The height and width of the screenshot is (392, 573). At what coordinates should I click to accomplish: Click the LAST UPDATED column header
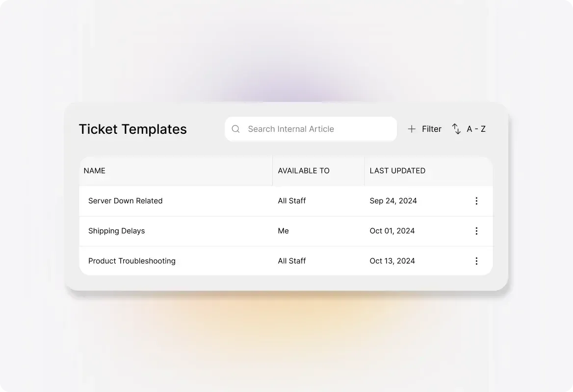click(x=397, y=171)
